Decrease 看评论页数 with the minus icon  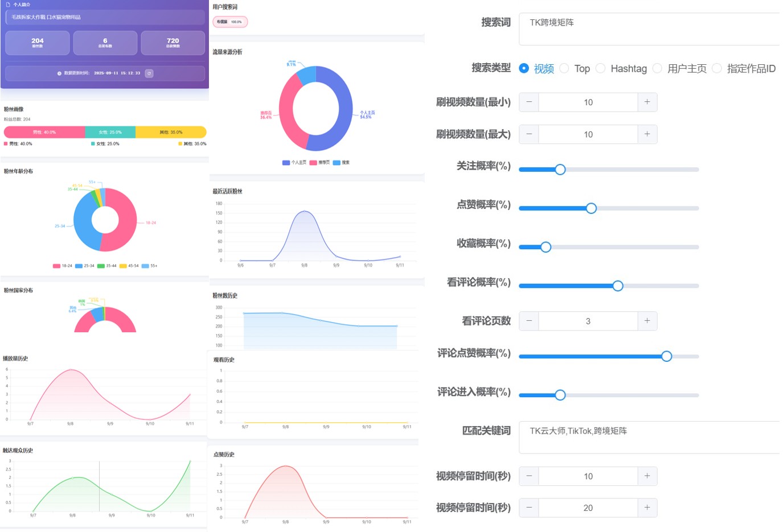click(x=529, y=321)
